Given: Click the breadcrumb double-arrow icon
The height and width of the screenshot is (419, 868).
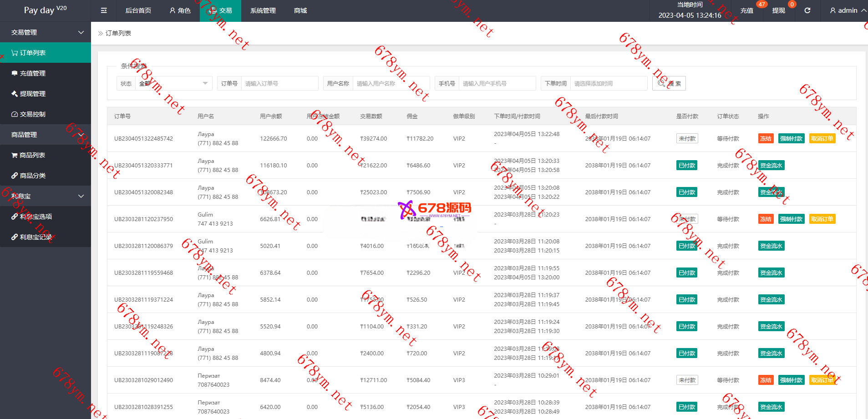Looking at the screenshot, I should (x=101, y=33).
